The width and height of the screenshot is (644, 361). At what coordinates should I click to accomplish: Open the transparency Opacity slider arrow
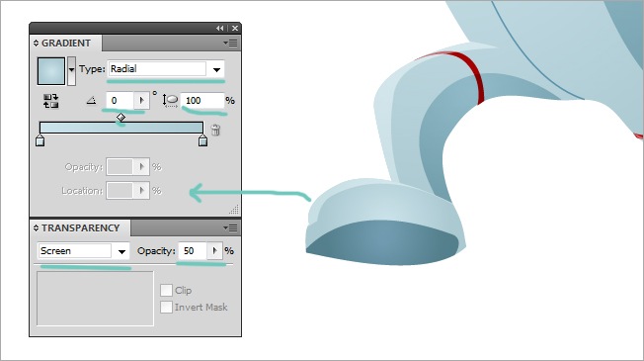coord(214,251)
